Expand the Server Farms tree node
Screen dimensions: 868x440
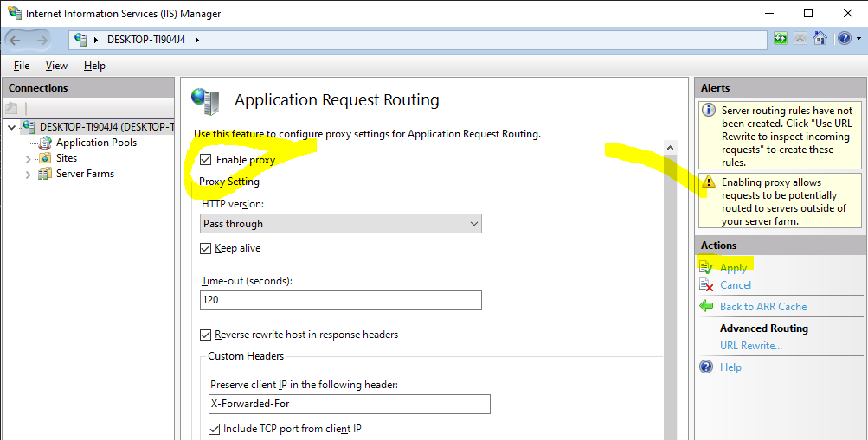[x=29, y=175]
